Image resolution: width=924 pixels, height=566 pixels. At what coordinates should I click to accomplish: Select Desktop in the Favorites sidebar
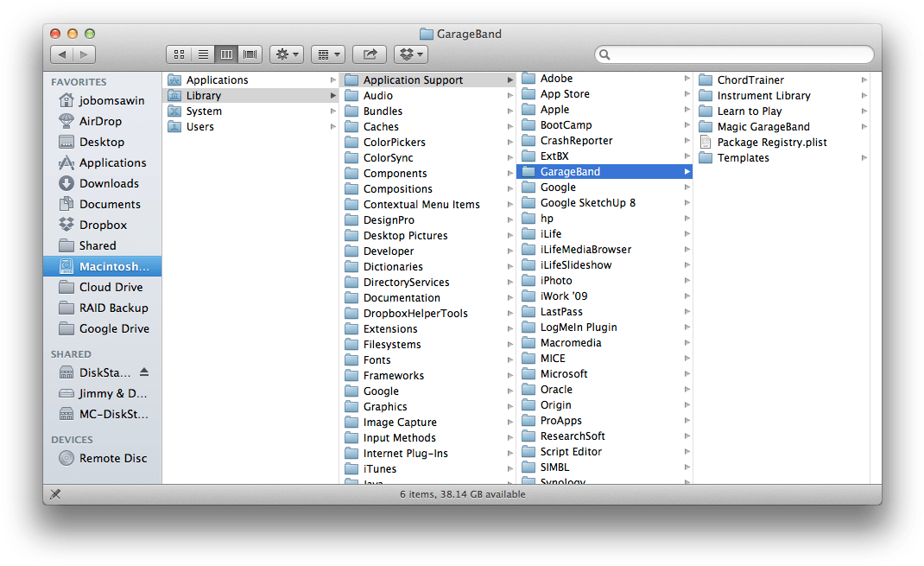click(x=103, y=142)
